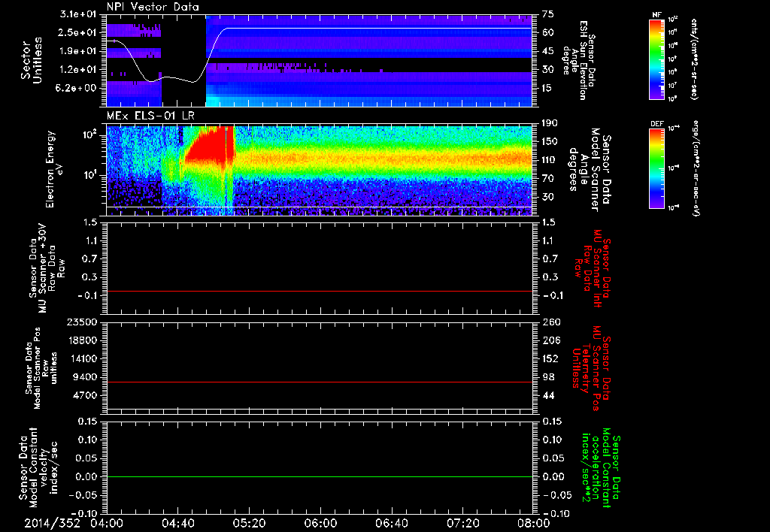The width and height of the screenshot is (770, 532).
Task: Click the 110 scanner angle axis value
Action: coord(550,160)
